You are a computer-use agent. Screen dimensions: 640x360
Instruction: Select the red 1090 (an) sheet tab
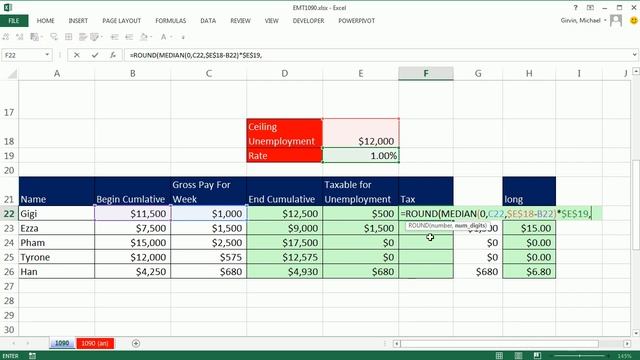[95, 343]
